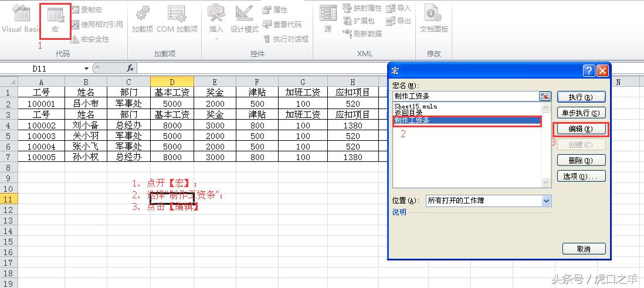
Task: Click 查看代码 (View Code)
Action: [282, 24]
